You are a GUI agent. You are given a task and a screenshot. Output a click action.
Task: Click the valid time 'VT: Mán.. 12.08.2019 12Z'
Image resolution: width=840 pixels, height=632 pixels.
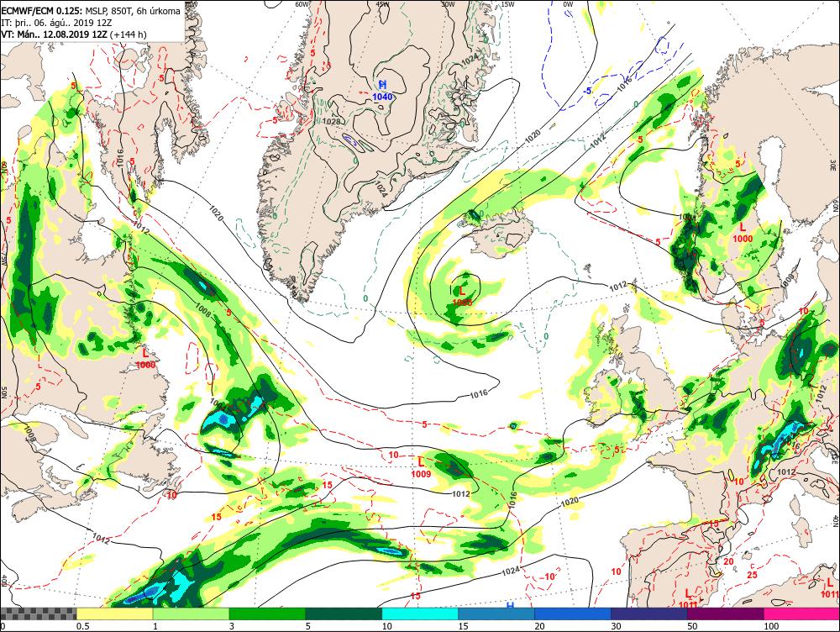[x=54, y=34]
